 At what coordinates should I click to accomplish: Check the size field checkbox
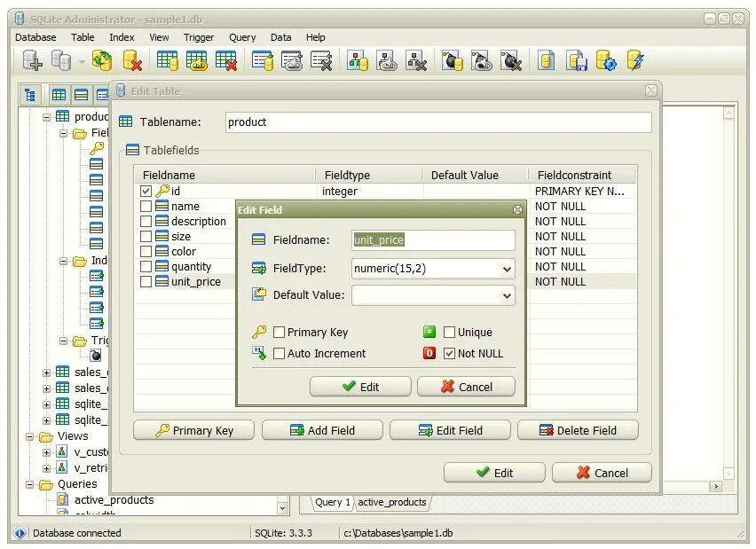click(146, 236)
